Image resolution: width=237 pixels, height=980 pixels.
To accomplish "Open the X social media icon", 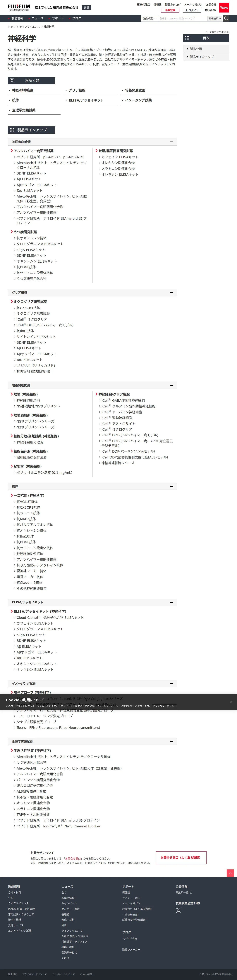I will tap(178, 910).
